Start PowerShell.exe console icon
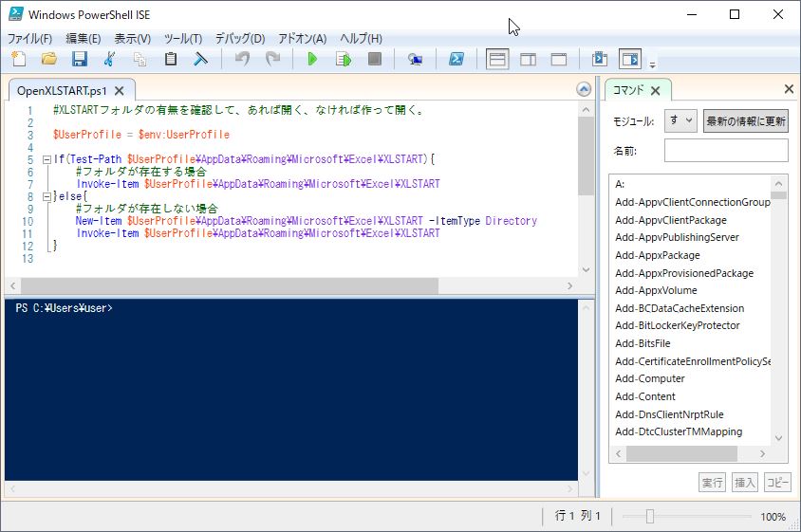The height and width of the screenshot is (532, 801). tap(456, 59)
